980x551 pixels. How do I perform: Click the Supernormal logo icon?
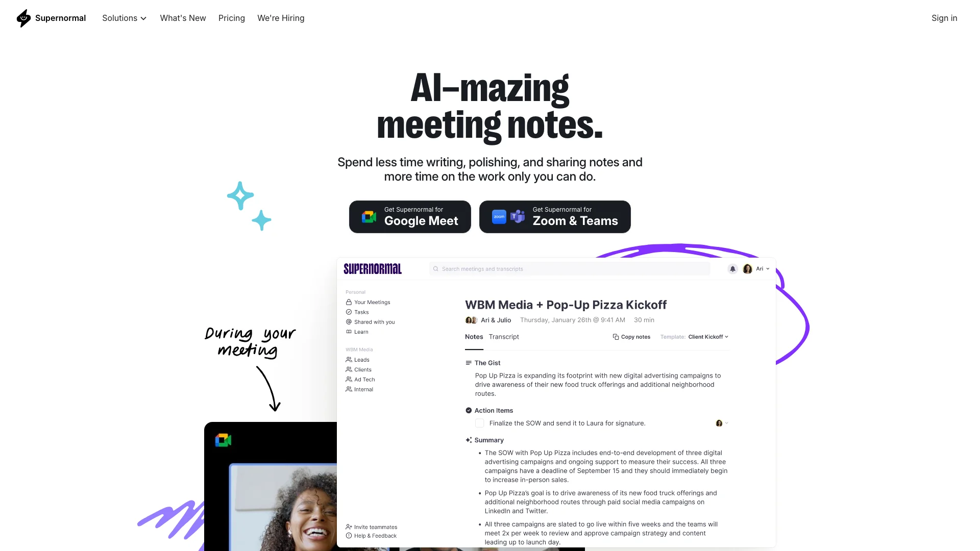point(23,18)
